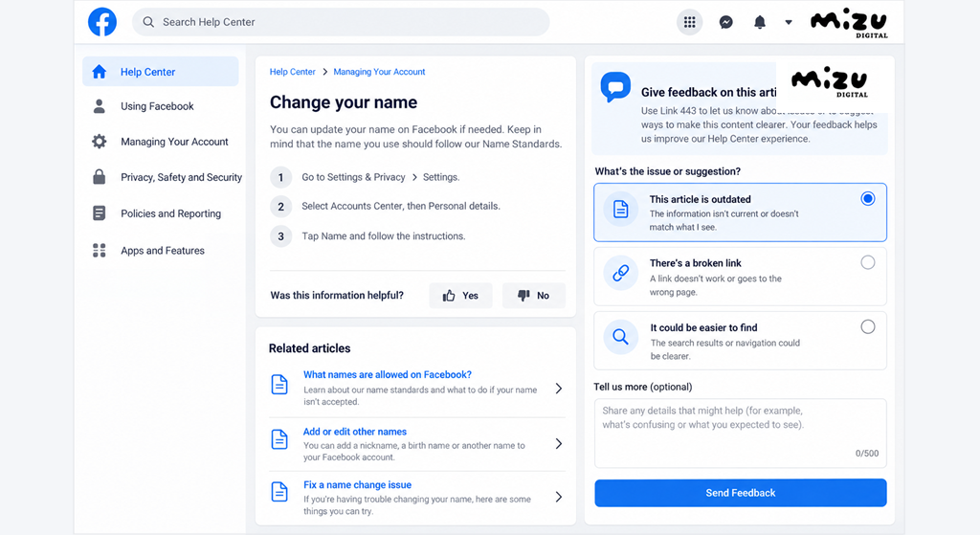This screenshot has width=980, height=535.
Task: Click 'What's the issue or suggestion?' label
Action: pyautogui.click(x=668, y=171)
